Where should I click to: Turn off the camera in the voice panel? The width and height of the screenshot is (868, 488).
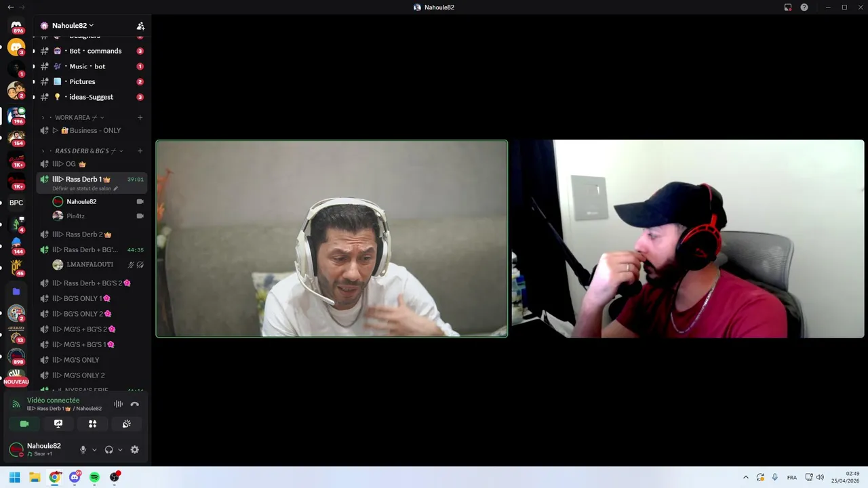tap(24, 424)
